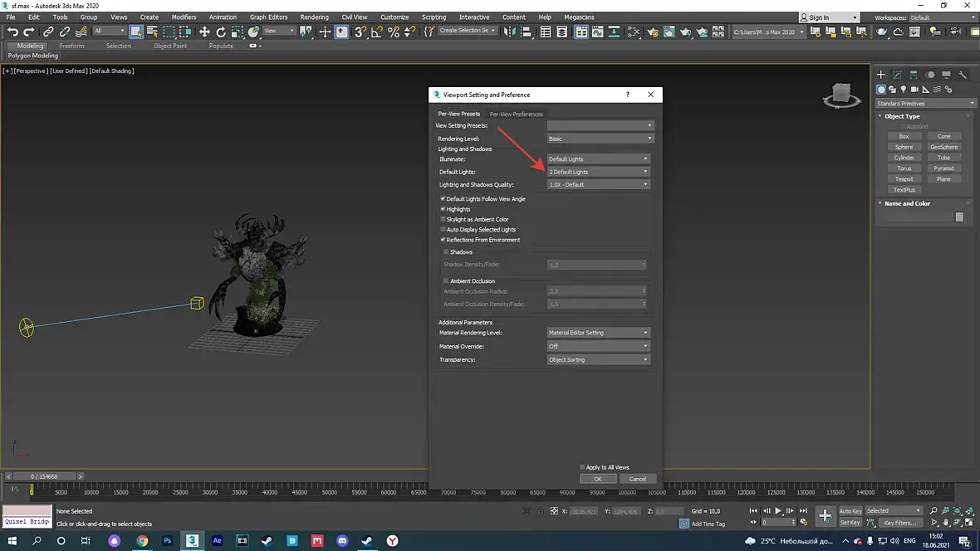Expand the 2 Default Lights dropdown

(x=598, y=172)
